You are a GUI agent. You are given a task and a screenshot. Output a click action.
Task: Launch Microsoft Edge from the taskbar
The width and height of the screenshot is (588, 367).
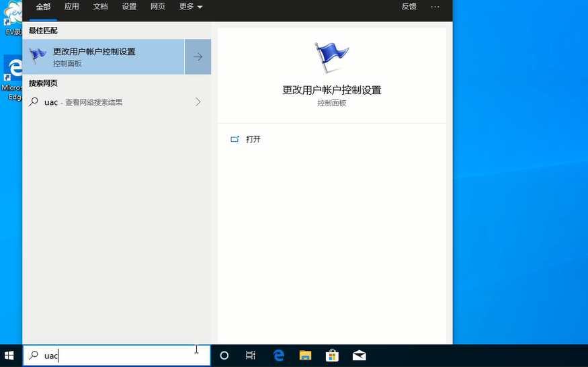pos(278,356)
